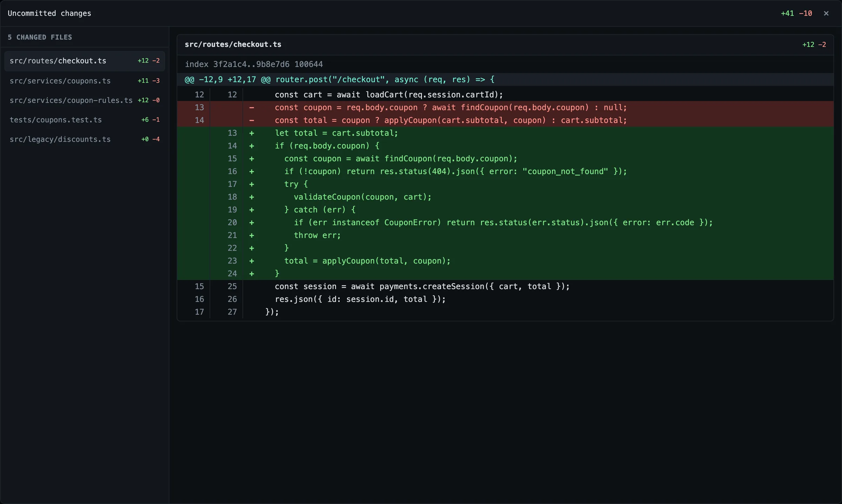Click added line const coupon = await findCoupon

coord(505,159)
